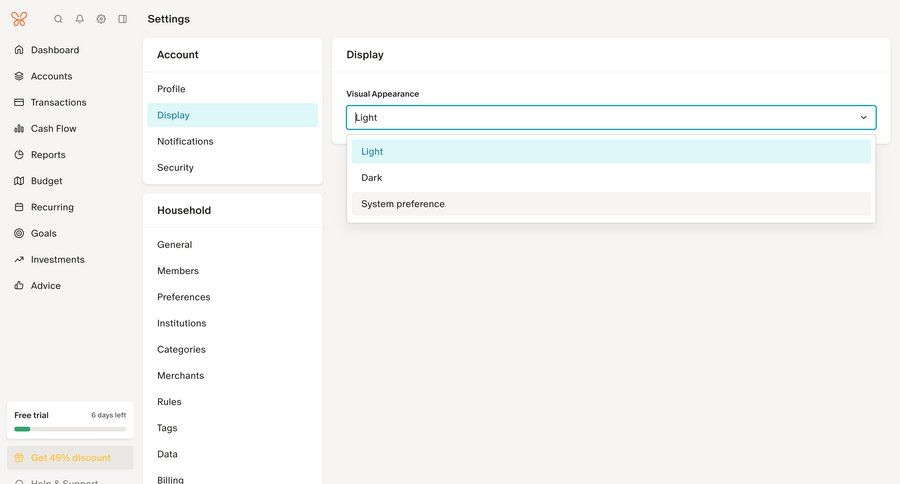Viewport: 900px width, 484px height.
Task: Open Billing settings
Action: tap(232, 479)
